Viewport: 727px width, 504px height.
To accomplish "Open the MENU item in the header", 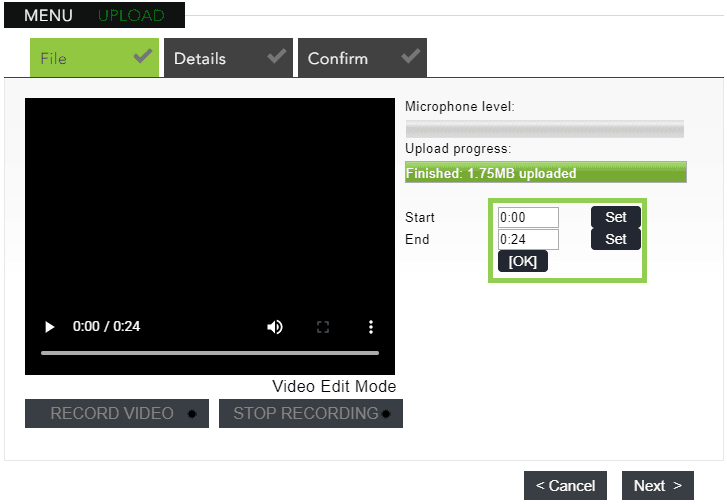I will [48, 15].
